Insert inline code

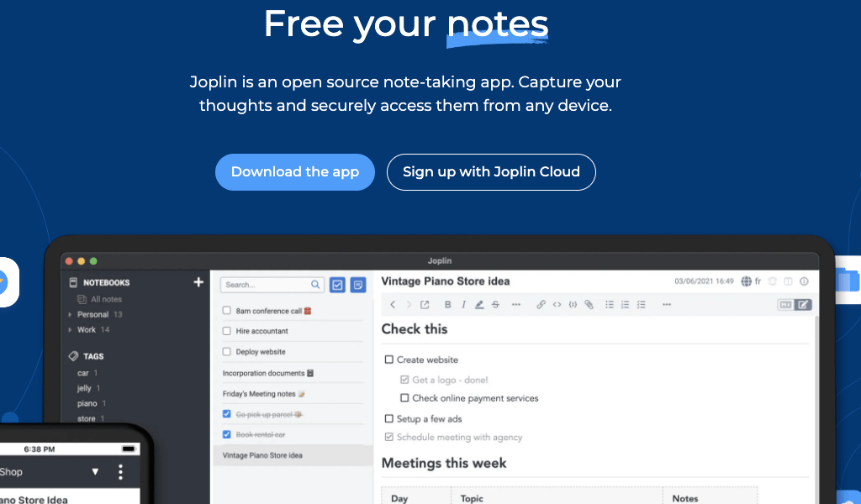tap(557, 304)
